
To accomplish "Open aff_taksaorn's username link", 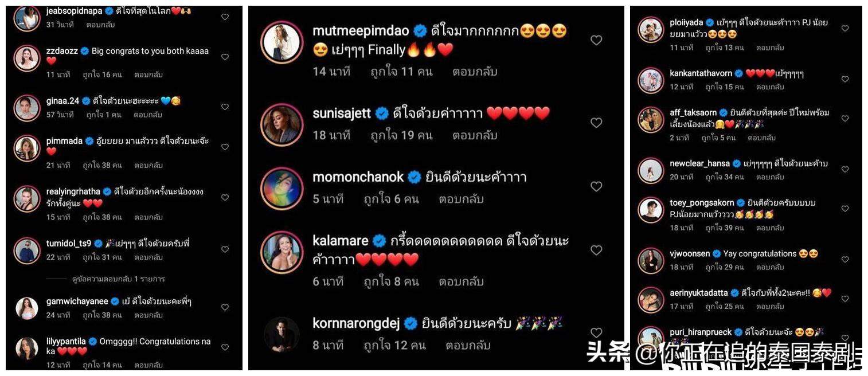I will tap(693, 113).
